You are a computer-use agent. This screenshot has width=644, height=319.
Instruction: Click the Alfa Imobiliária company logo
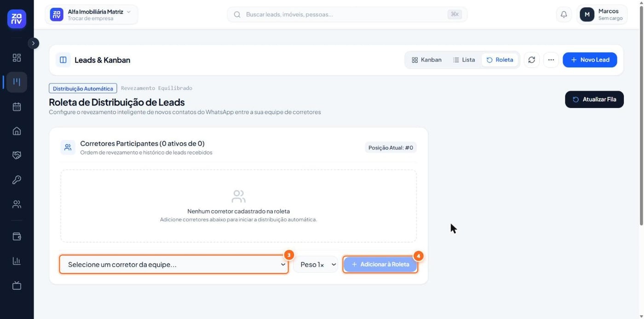coord(57,15)
